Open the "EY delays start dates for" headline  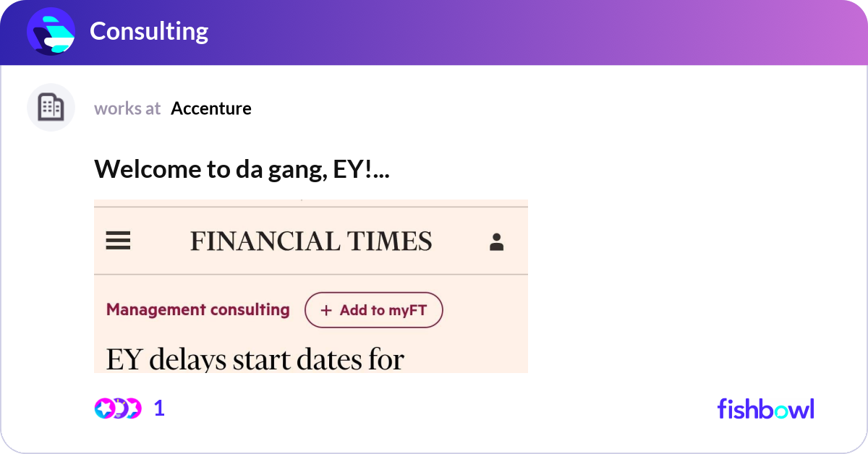255,359
